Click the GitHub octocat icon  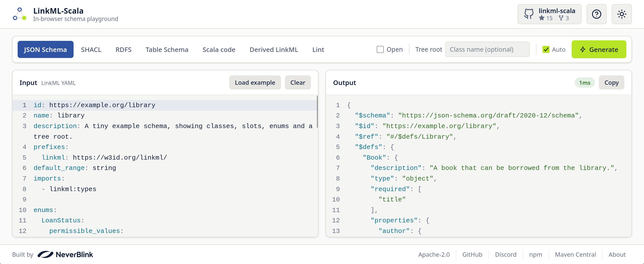coord(529,14)
